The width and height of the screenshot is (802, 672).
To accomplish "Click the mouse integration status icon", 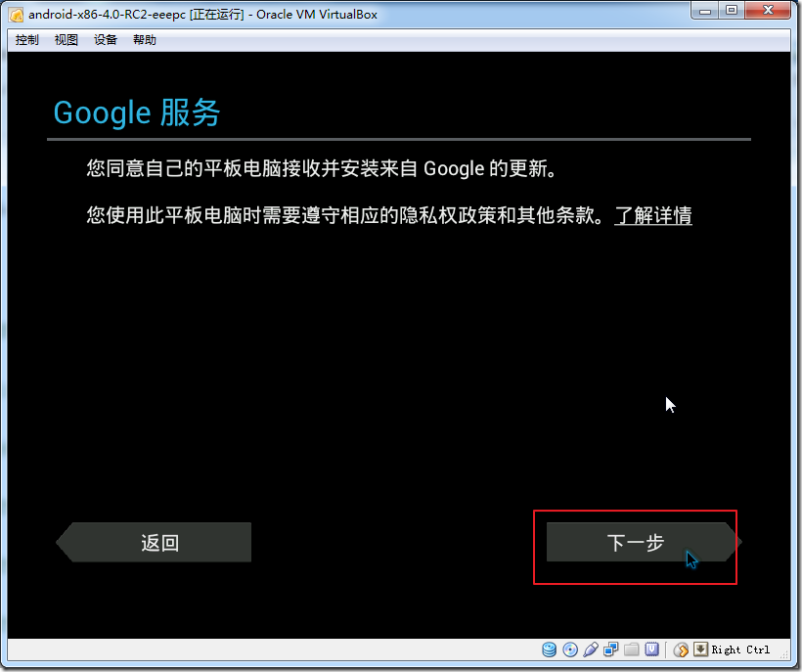I will 681,650.
